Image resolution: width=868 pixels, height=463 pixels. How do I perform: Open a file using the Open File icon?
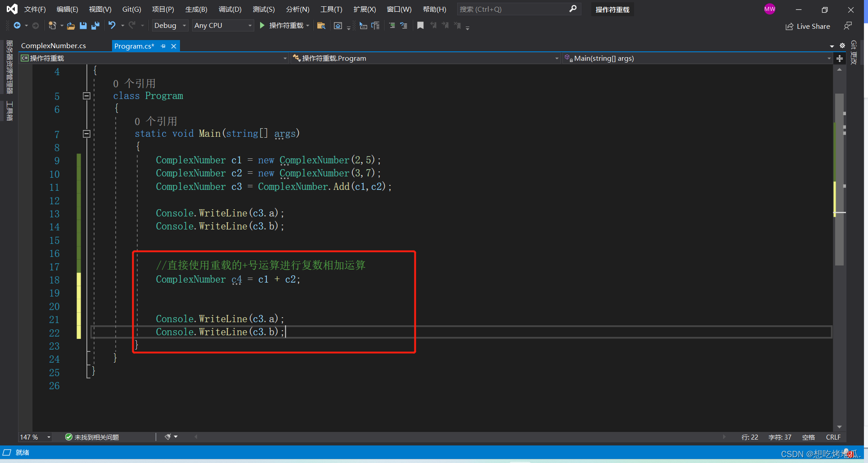(x=71, y=26)
